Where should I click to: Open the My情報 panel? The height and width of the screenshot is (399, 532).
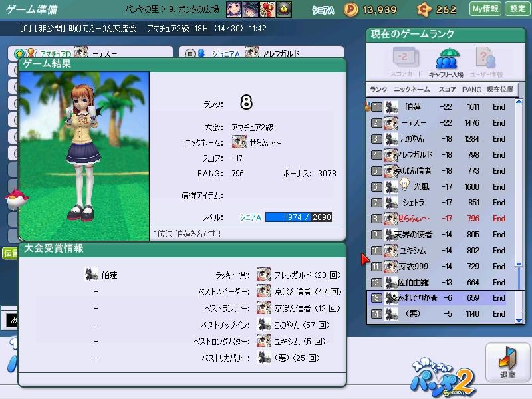pos(485,9)
